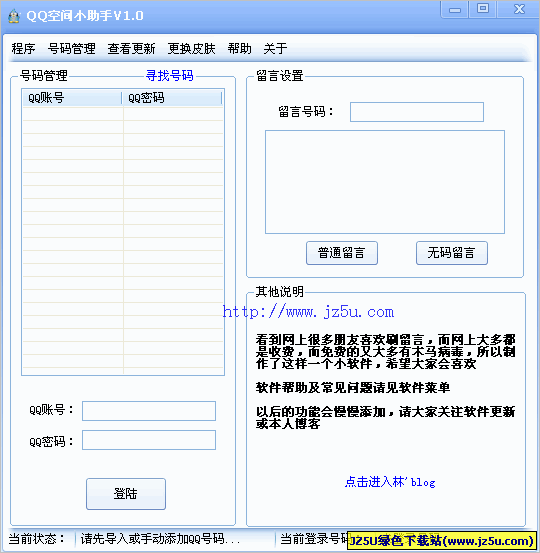Screen dimensions: 540x553
Task: Open the 程序 menu
Action: (23, 48)
